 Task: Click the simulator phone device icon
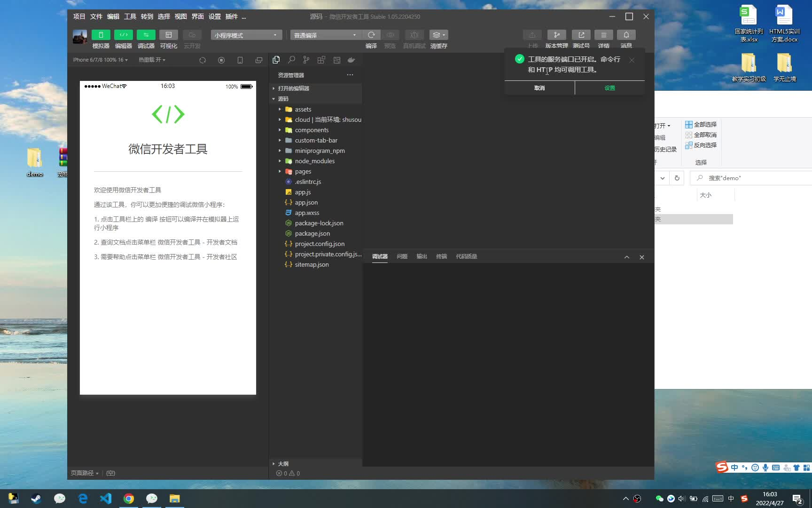coord(240,60)
